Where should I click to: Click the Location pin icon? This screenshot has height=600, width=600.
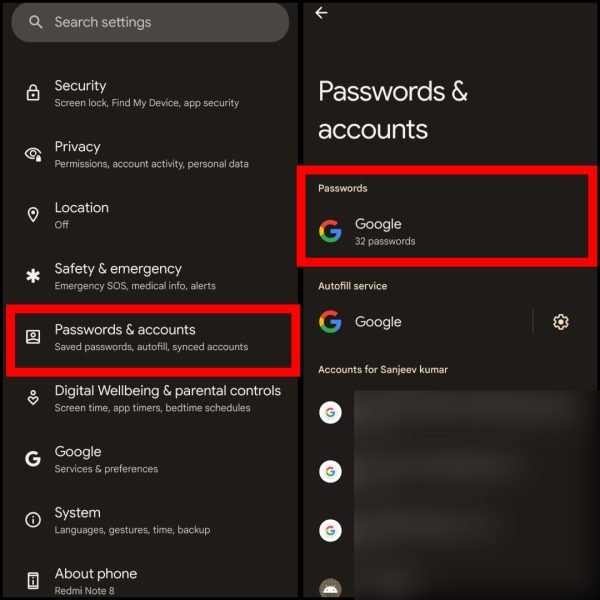coord(33,215)
